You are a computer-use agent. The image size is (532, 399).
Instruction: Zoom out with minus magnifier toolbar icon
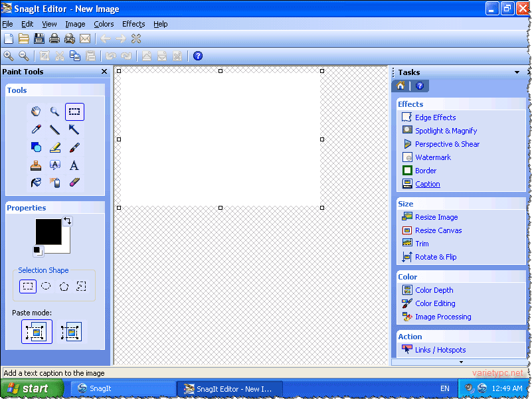pyautogui.click(x=23, y=56)
